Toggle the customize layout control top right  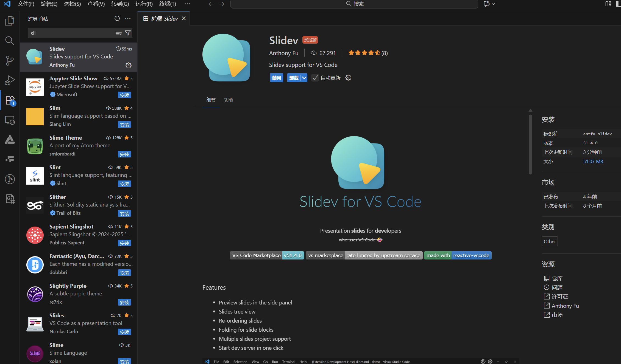tap(608, 4)
